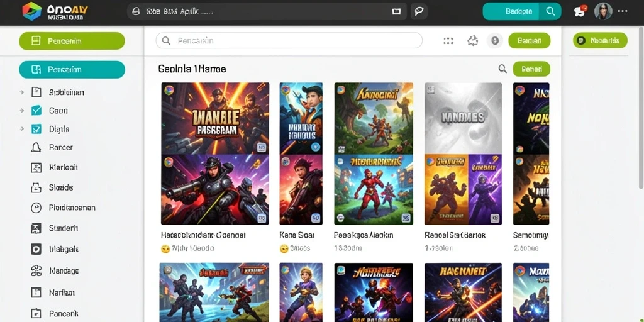The image size is (644, 322).
Task: Open the three-dot menu in the top bar
Action: point(623,11)
